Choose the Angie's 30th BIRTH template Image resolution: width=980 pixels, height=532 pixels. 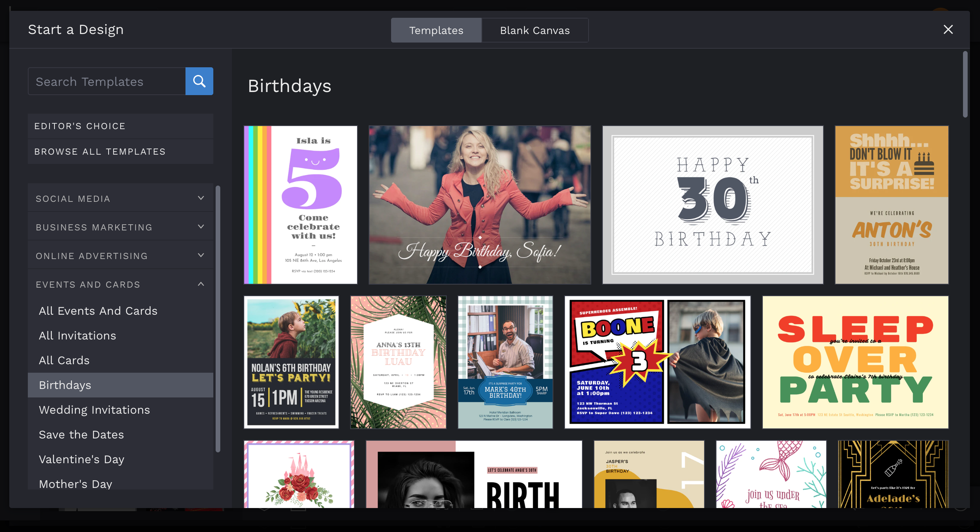(474, 474)
